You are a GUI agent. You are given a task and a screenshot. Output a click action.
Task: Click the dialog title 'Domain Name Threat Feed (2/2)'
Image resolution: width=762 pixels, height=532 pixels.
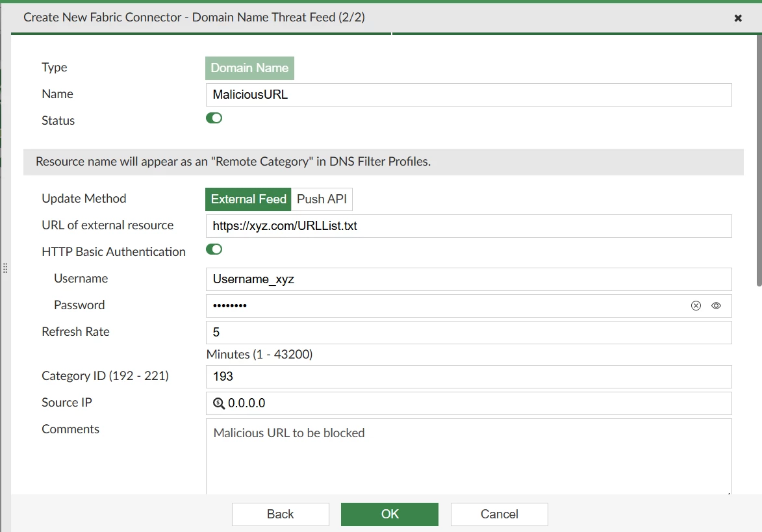tap(279, 18)
